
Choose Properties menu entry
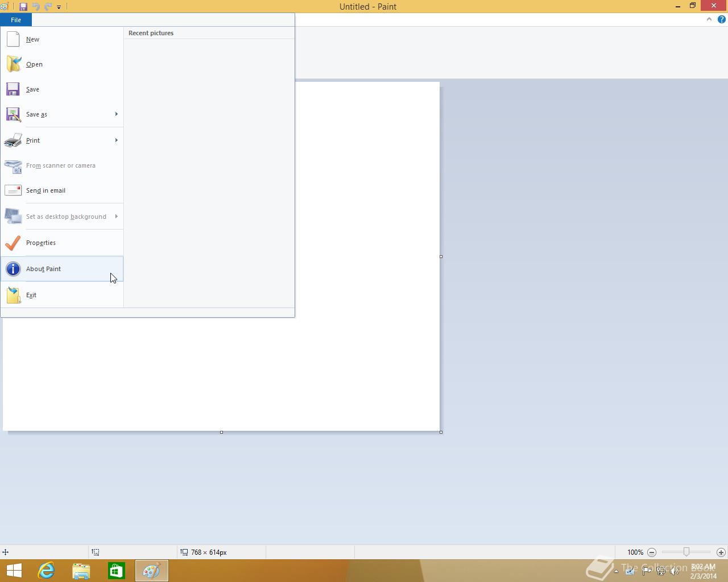(x=62, y=243)
